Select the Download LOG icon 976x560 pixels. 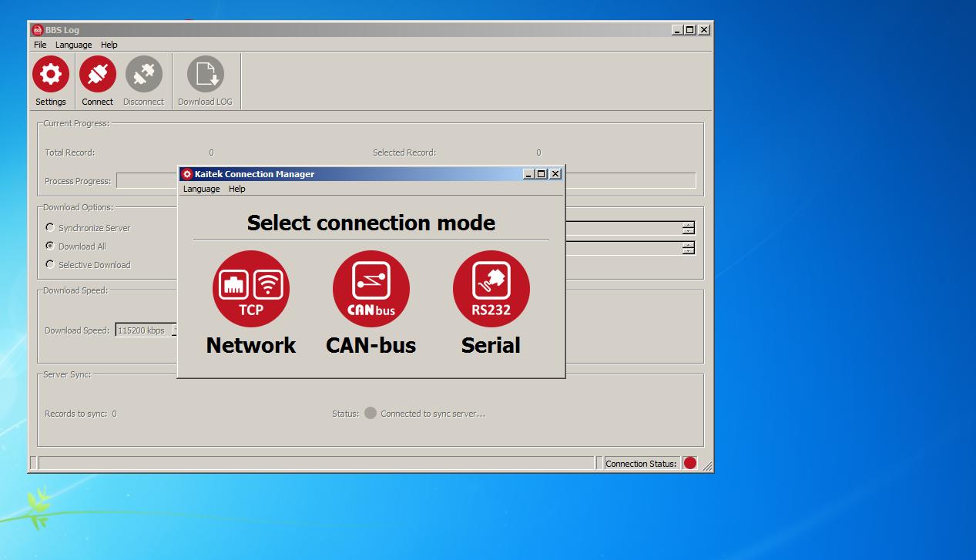[x=204, y=73]
